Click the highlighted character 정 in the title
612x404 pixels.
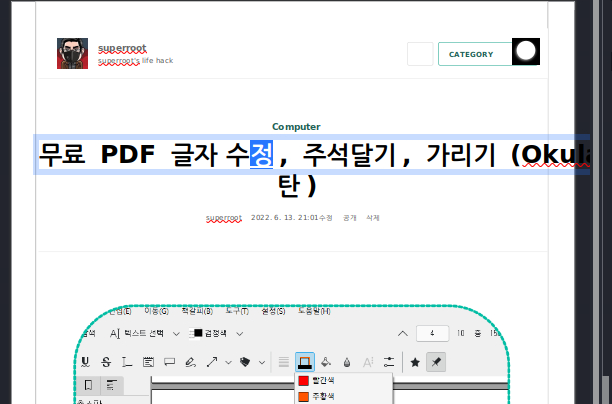point(261,154)
